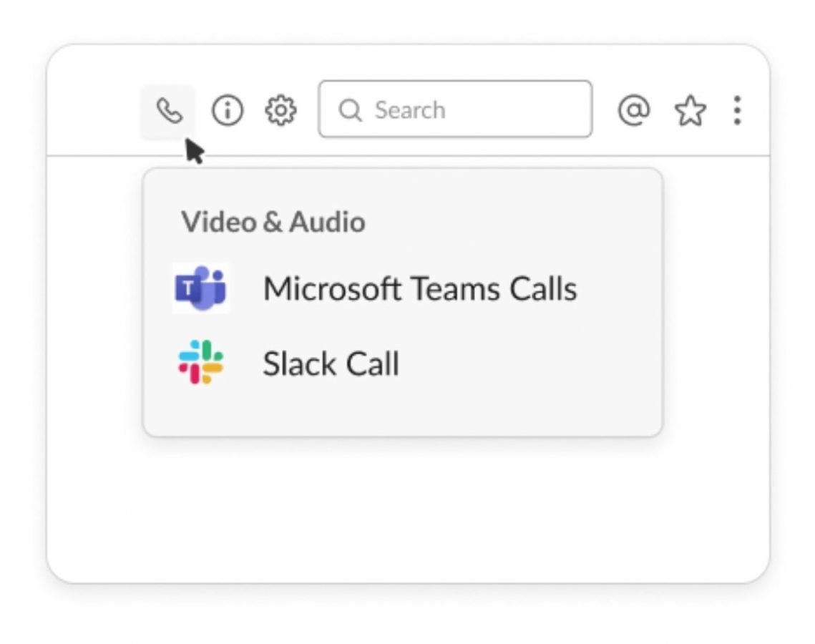Viewport: 815px width, 644px height.
Task: Open starred items star icon
Action: pos(690,110)
